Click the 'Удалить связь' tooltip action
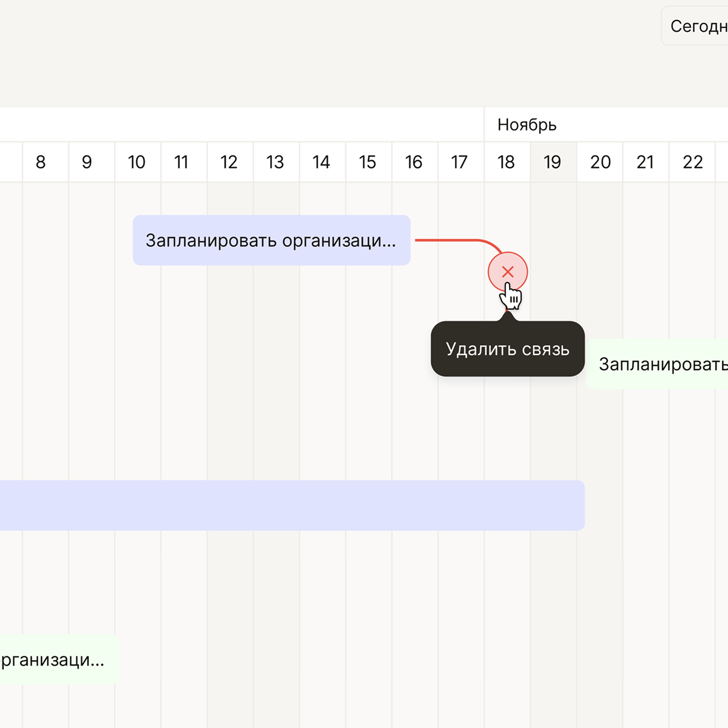This screenshot has width=728, height=728. coord(507,349)
